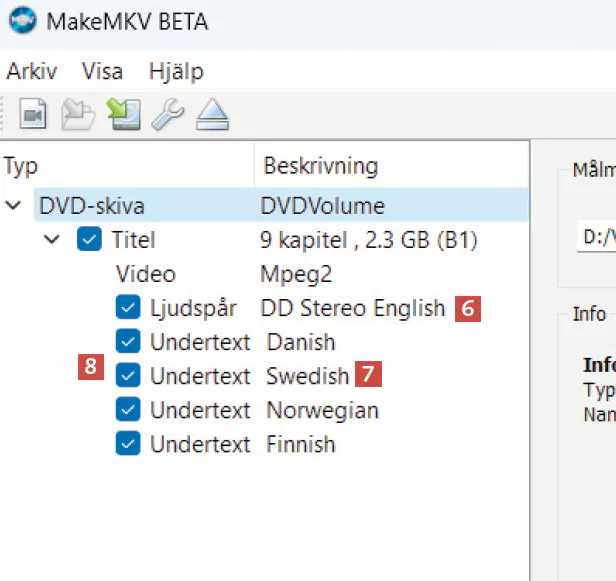Toggle the Ljudspår DD Stereo English checkbox
The image size is (616, 581).
click(127, 308)
